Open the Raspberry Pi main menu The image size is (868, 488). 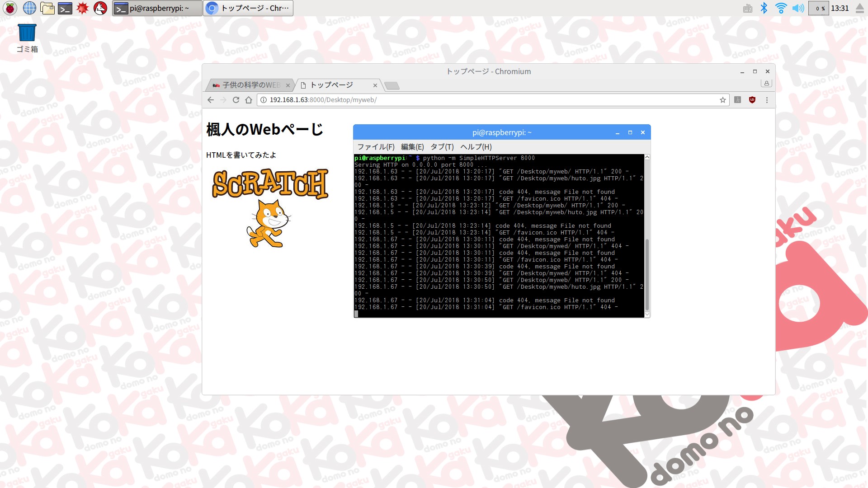[x=10, y=8]
